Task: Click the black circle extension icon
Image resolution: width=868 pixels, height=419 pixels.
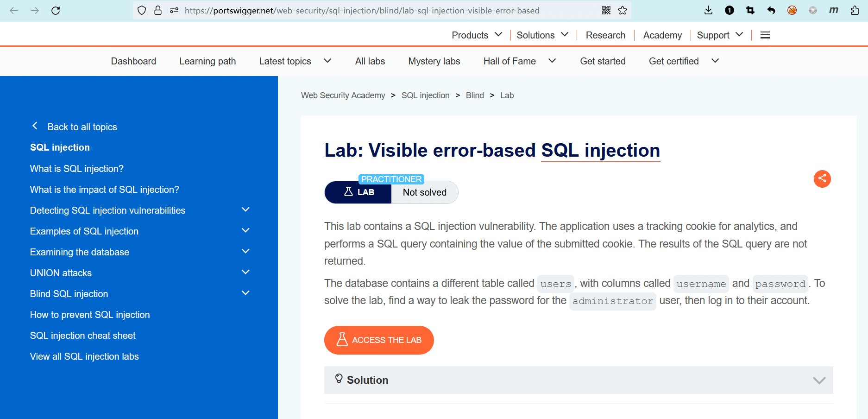Action: tap(730, 10)
